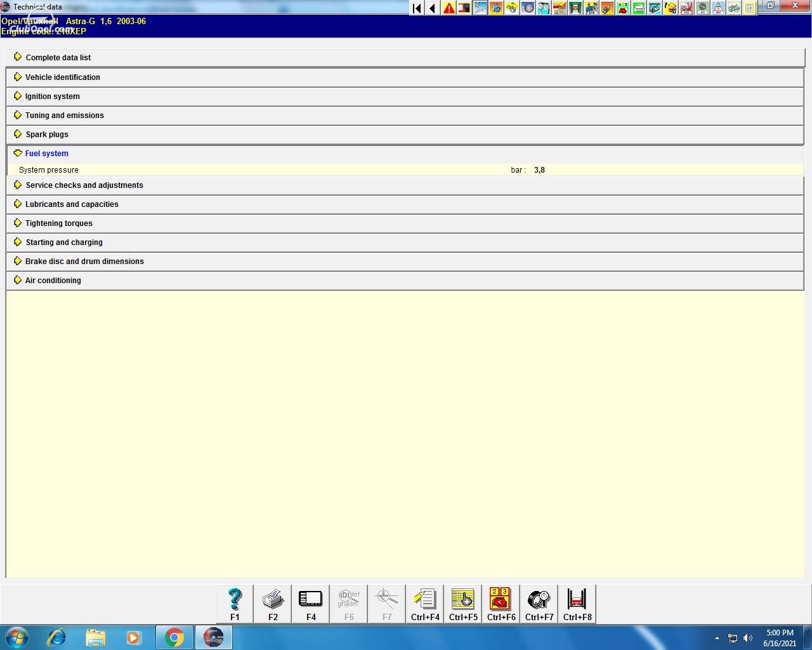Expand the Spark plugs section
Image resolution: width=812 pixels, height=650 pixels.
coord(405,135)
